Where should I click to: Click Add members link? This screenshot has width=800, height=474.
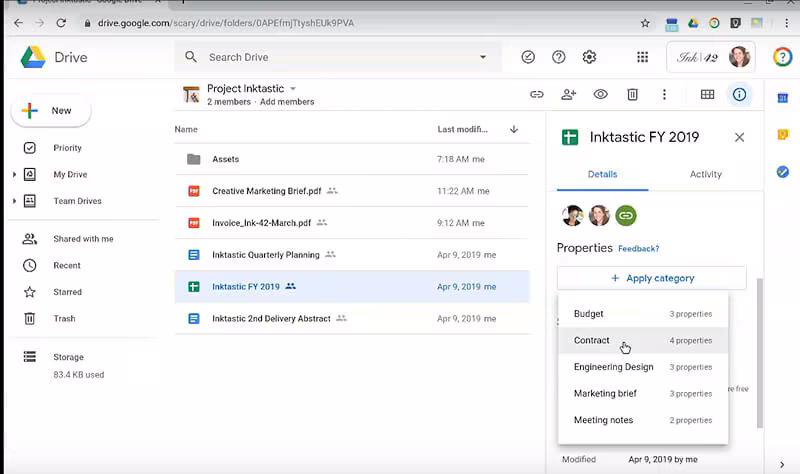(287, 102)
